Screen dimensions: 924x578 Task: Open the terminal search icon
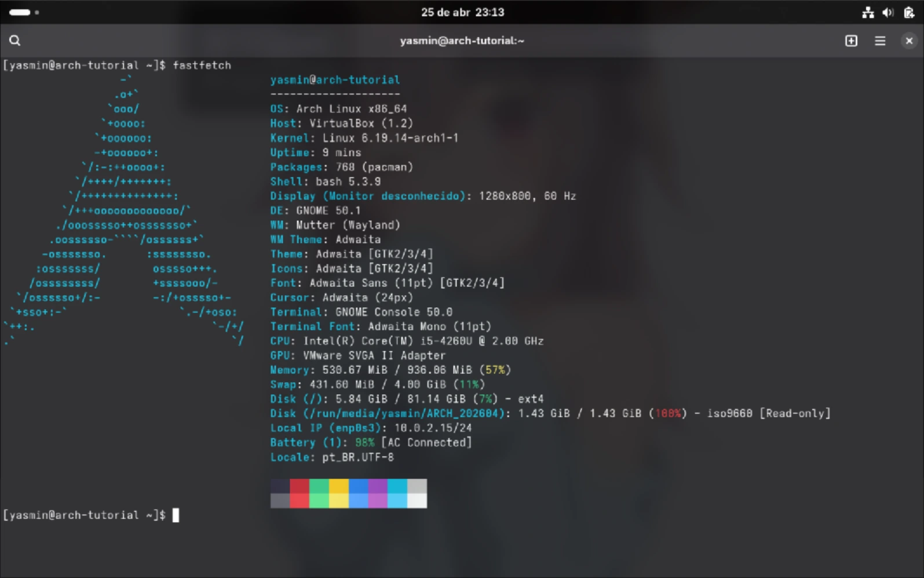coord(14,41)
